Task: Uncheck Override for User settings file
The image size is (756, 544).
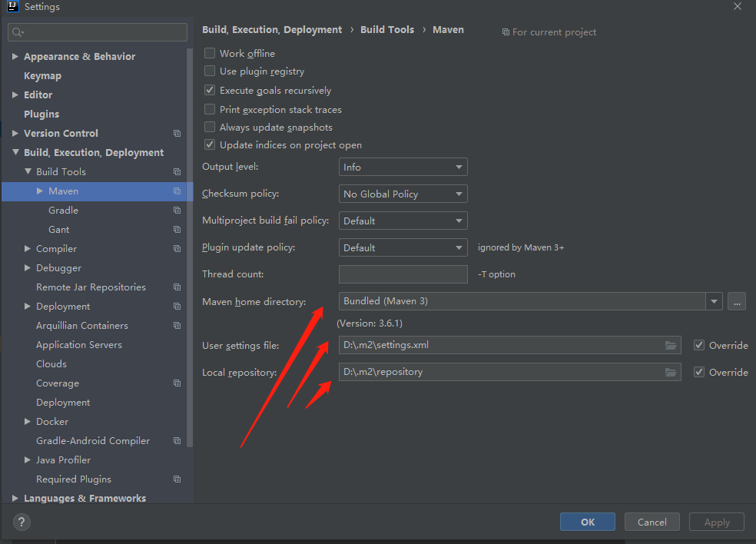Action: 699,346
